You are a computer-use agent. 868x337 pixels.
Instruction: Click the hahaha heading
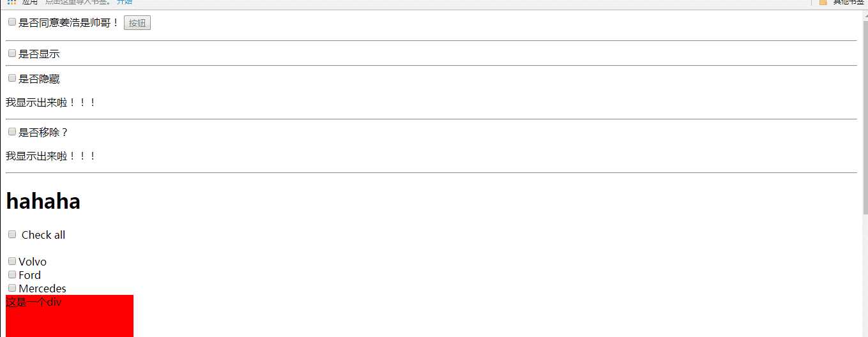pyautogui.click(x=43, y=202)
